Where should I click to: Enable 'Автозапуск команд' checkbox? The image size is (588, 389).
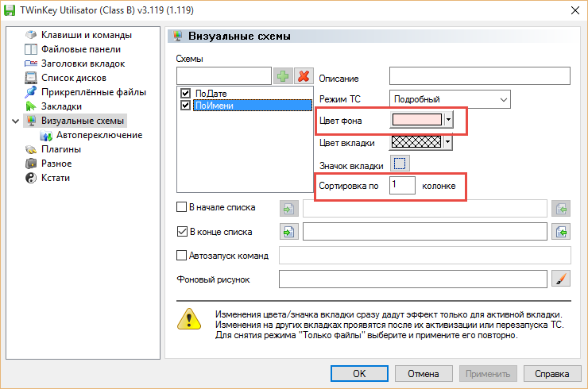(181, 255)
